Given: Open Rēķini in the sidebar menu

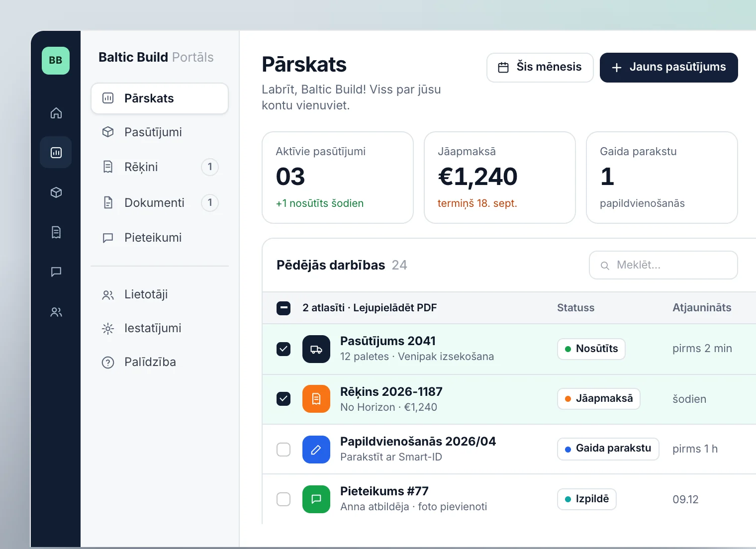Looking at the screenshot, I should coord(160,167).
